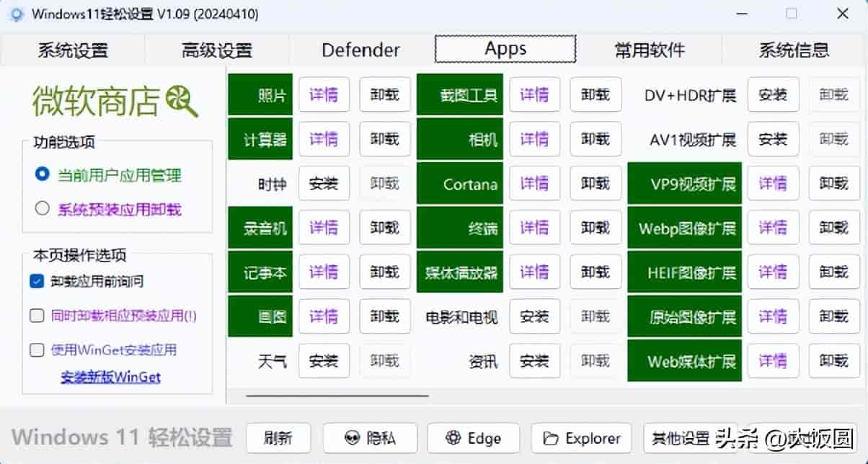This screenshot has width=868, height=464.
Task: View 详情 for 照片 app
Action: pos(324,94)
